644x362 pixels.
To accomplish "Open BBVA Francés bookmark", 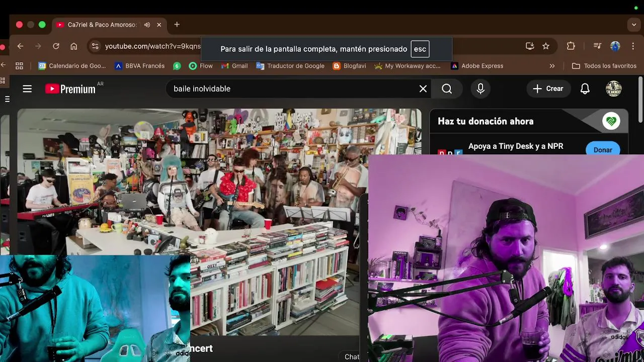I will coord(139,66).
